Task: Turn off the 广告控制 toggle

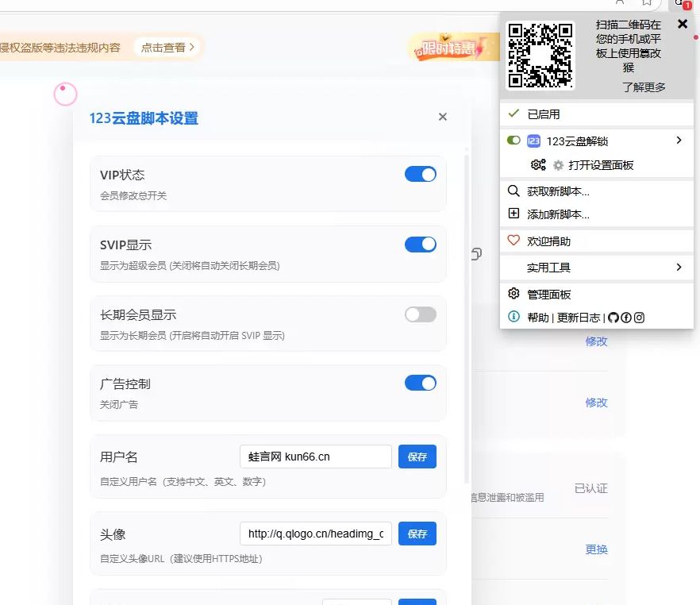Action: pos(421,383)
